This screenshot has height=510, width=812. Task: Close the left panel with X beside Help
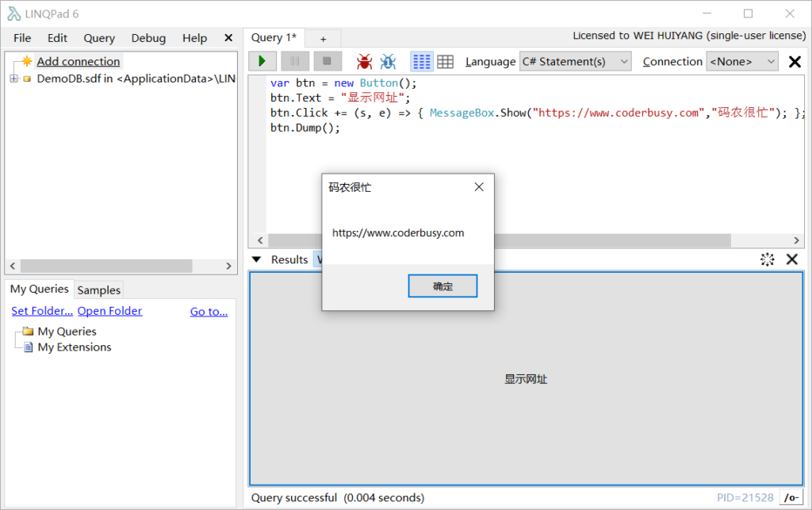(x=228, y=38)
